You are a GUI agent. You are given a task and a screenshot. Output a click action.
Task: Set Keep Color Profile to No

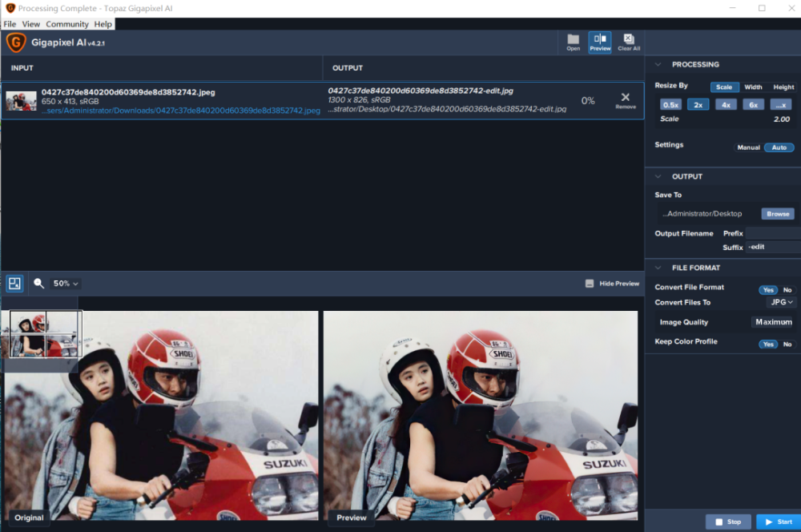coord(787,345)
